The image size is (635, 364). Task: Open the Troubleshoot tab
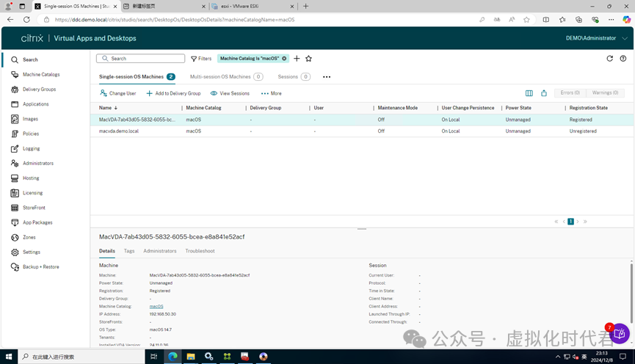[200, 251]
